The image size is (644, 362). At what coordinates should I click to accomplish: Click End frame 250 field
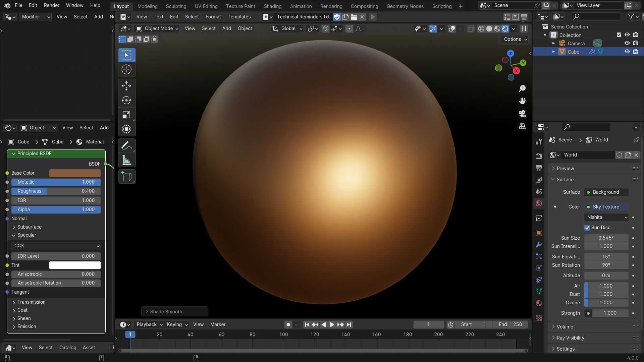[510, 324]
